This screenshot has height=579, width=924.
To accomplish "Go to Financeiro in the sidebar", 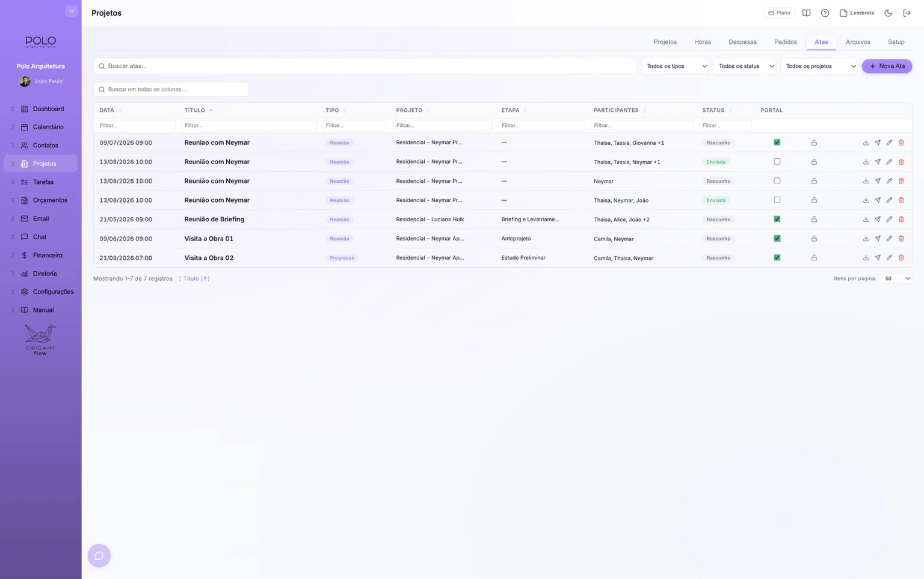I will point(41,255).
